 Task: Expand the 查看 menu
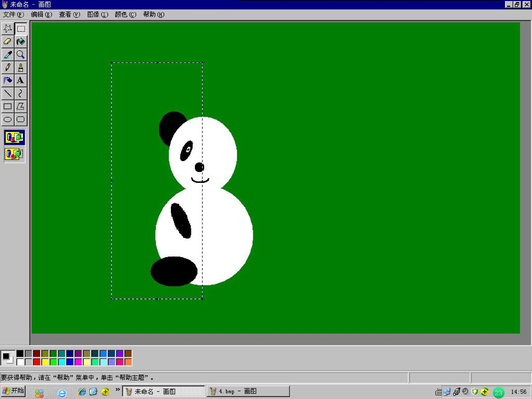pos(69,14)
